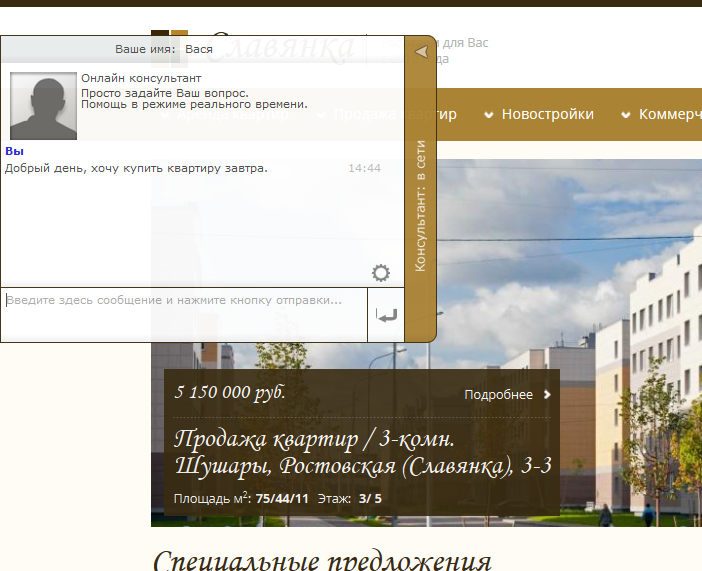Edit the name field showing Вася
The height and width of the screenshot is (571, 702).
click(199, 49)
